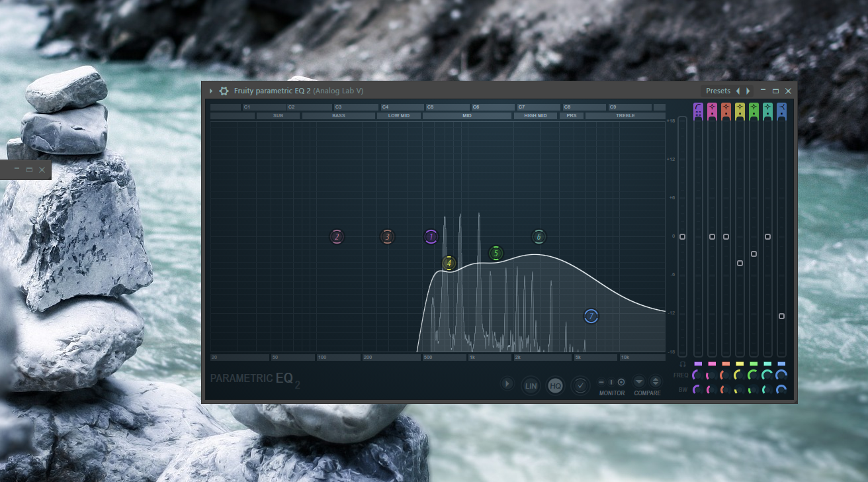868x482 pixels.
Task: Click yellow band 4 gain slider handle
Action: tap(740, 263)
